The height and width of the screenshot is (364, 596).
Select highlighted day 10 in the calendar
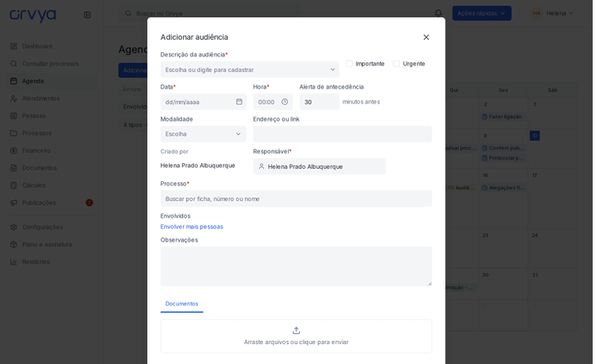535,136
